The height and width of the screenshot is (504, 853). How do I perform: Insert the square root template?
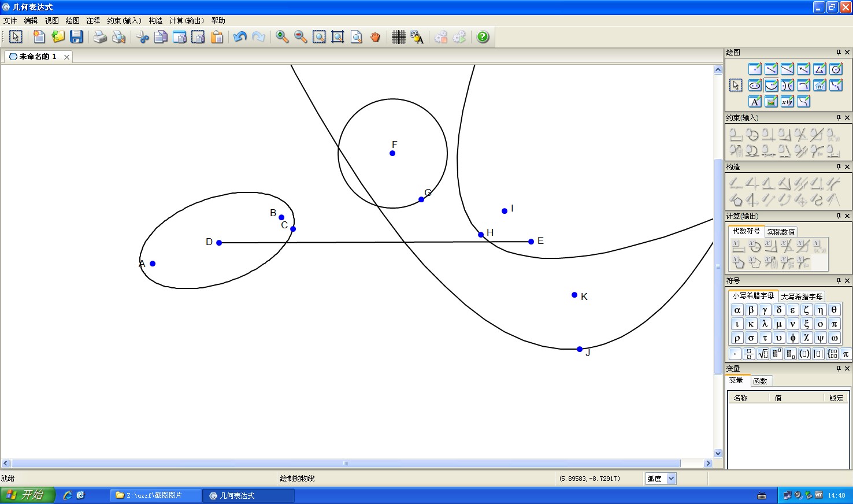point(762,354)
